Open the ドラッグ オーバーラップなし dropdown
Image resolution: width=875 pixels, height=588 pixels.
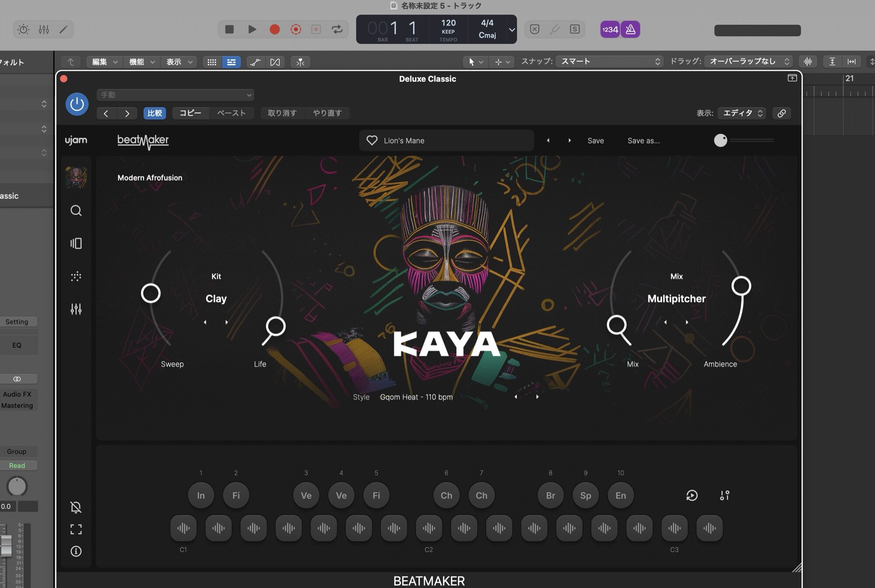click(748, 62)
